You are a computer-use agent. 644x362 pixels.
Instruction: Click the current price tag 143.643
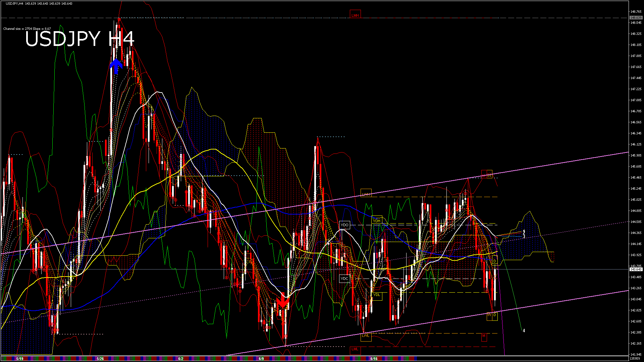[636, 269]
